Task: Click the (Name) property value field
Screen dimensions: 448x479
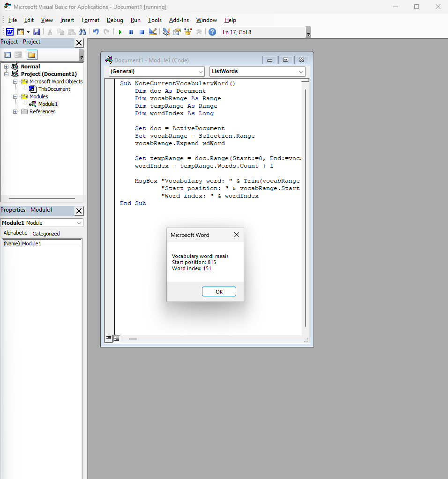Action: point(51,243)
